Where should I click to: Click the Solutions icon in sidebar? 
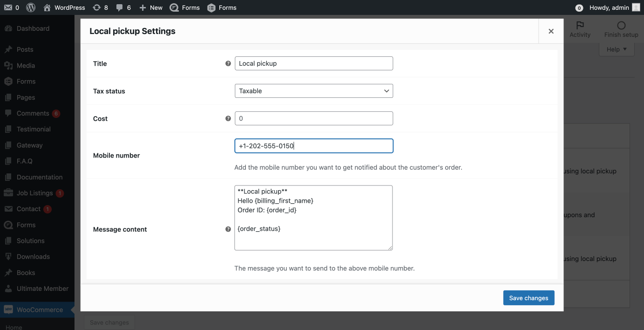pos(8,241)
